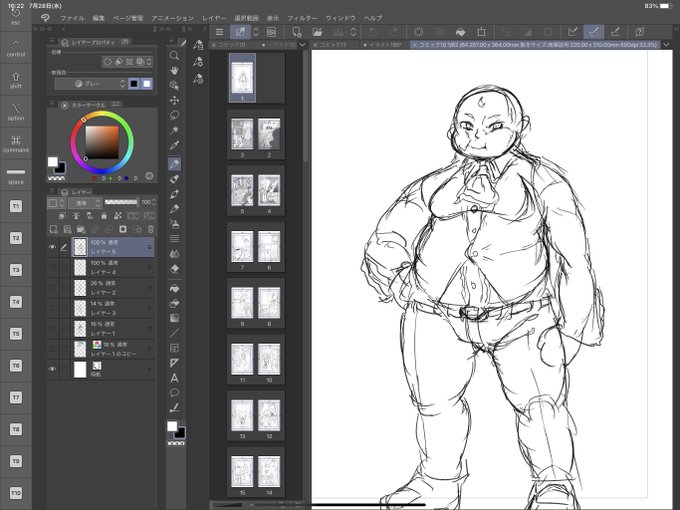
Task: Toggle visibility of the 用紙 paper layer
Action: pyautogui.click(x=52, y=369)
